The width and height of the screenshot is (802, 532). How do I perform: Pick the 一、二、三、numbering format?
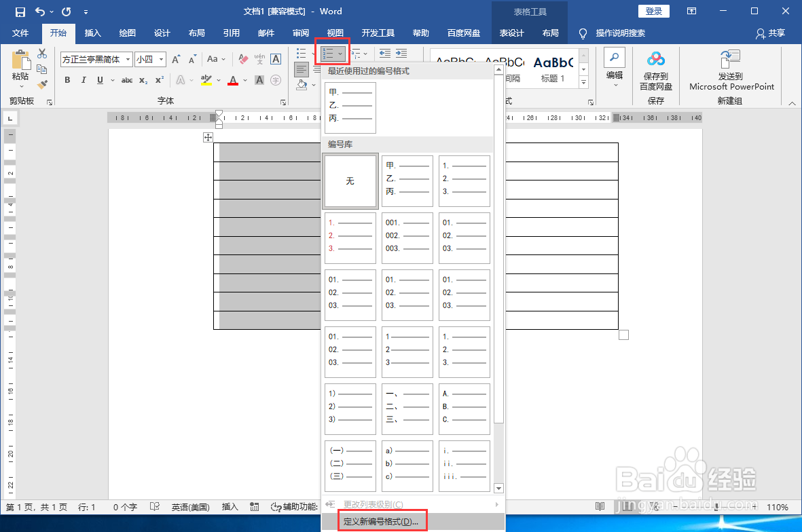pos(407,408)
